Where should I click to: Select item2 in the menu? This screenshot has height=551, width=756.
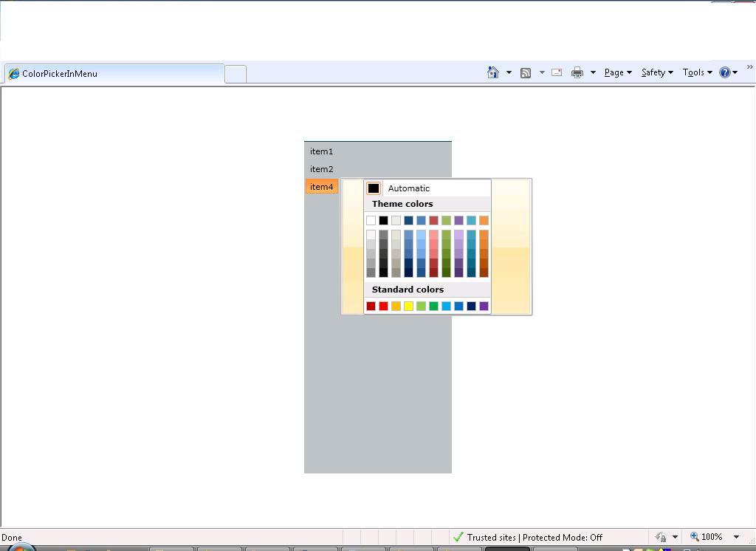click(322, 169)
